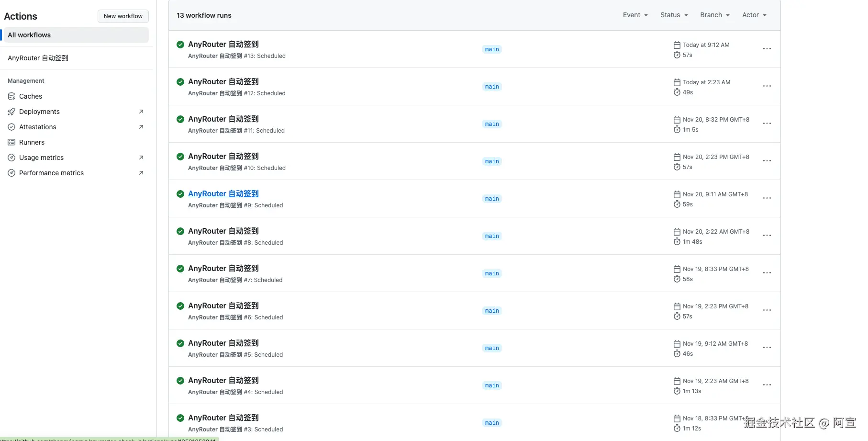The image size is (868, 441).
Task: Click the 49s duration on run #12
Action: click(x=688, y=92)
